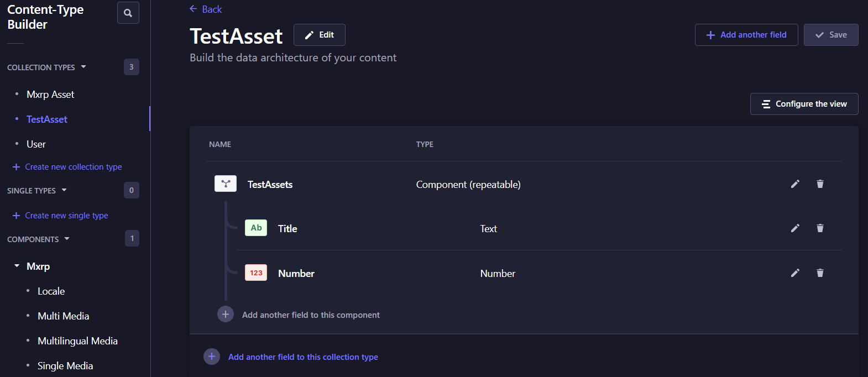The image size is (868, 377).
Task: Select User collection type in sidebar
Action: click(36, 144)
